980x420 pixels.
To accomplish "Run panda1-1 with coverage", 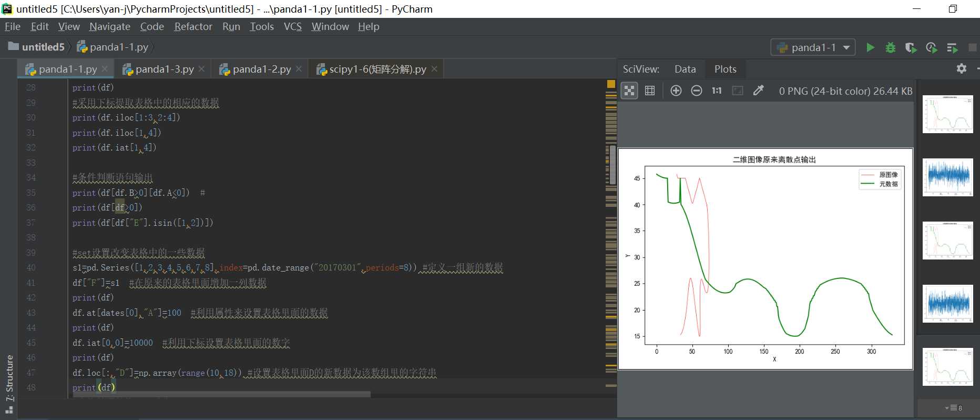I will pos(911,47).
